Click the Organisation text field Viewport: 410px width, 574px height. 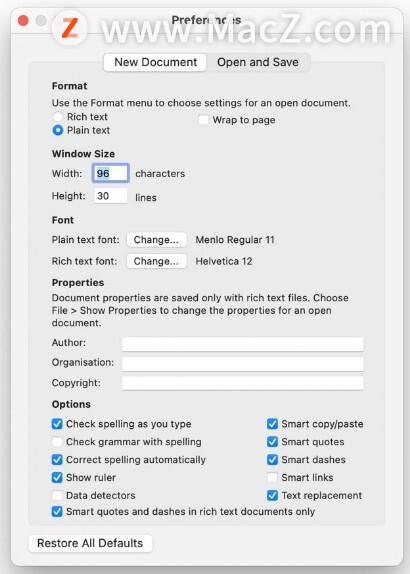tap(243, 364)
